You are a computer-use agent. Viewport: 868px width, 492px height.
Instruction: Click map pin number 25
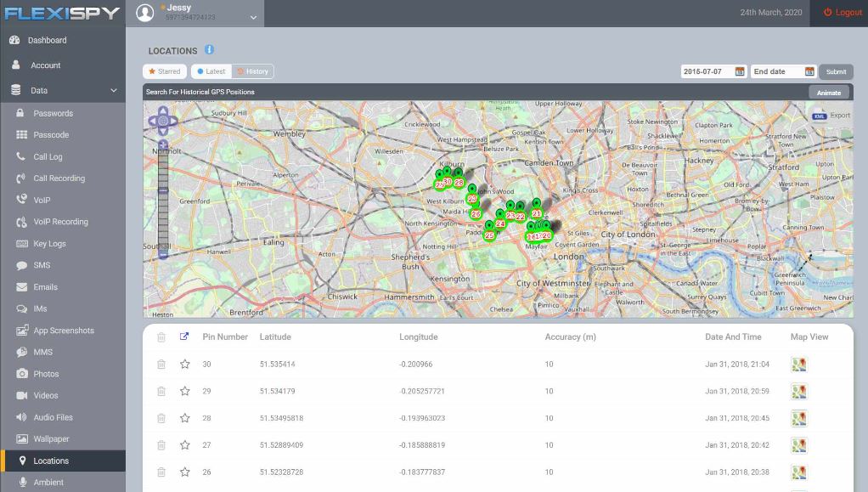click(x=489, y=232)
